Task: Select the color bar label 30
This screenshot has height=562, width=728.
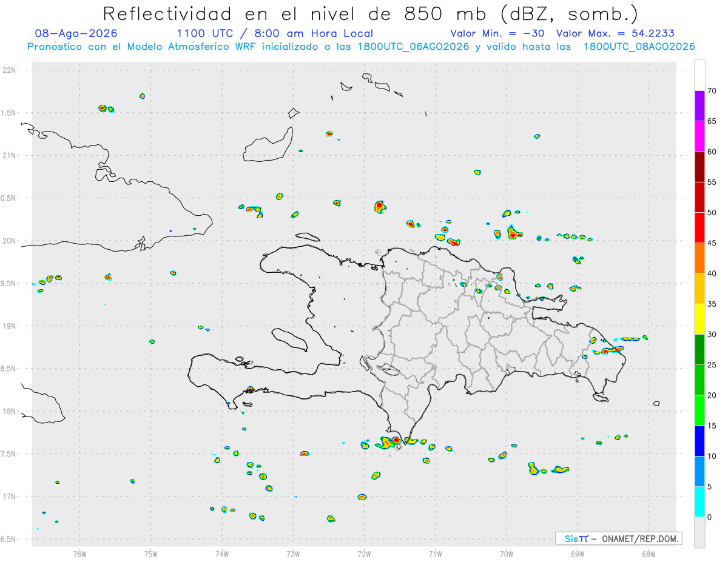Action: (x=712, y=335)
